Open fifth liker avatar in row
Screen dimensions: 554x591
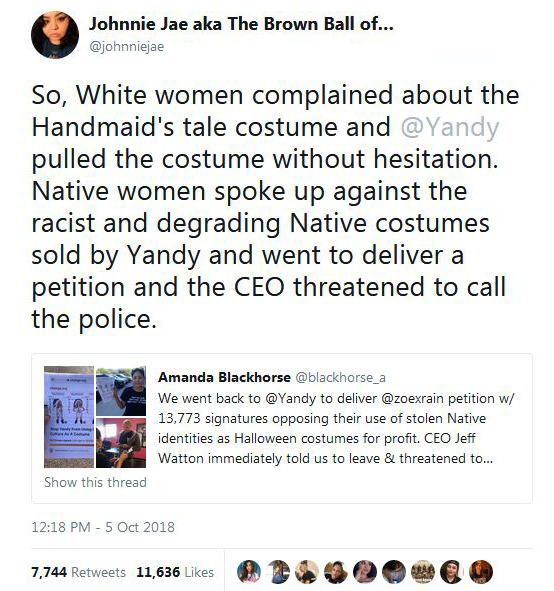[365, 572]
